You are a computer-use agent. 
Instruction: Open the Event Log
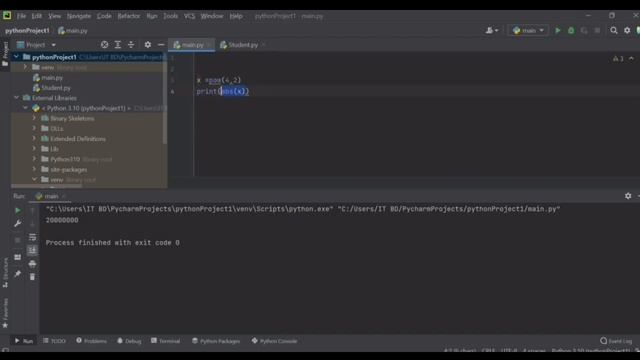coord(616,341)
